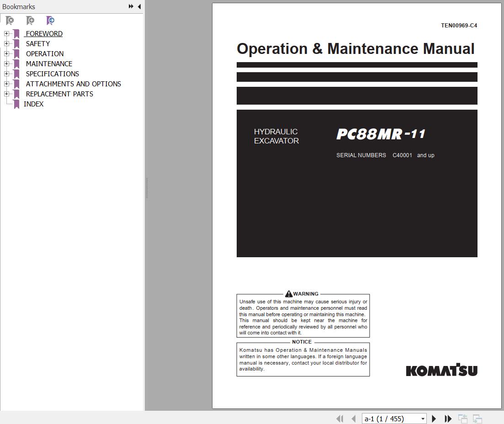Collapse the Bookmarks panel with the left arrow
Image resolution: width=504 pixels, height=424 pixels.
tap(139, 6)
